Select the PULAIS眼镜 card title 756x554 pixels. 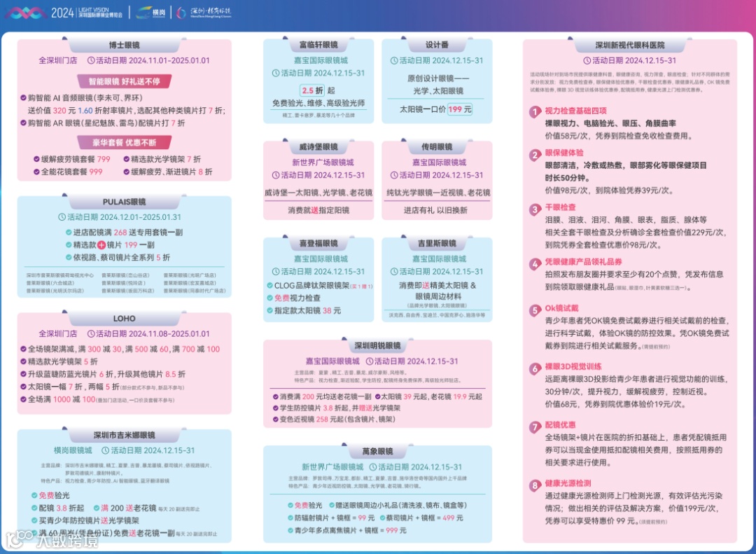[124, 202]
